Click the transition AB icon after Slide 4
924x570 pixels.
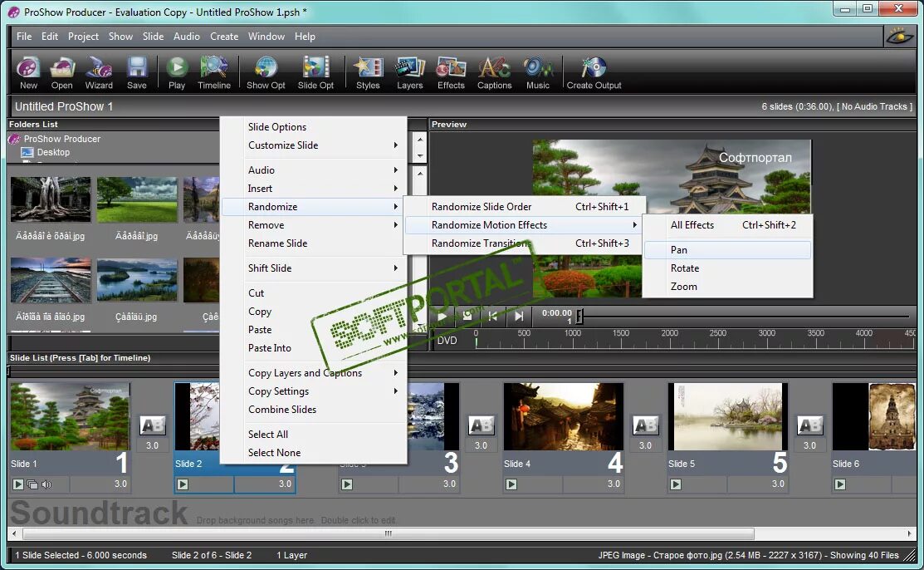[x=646, y=425]
